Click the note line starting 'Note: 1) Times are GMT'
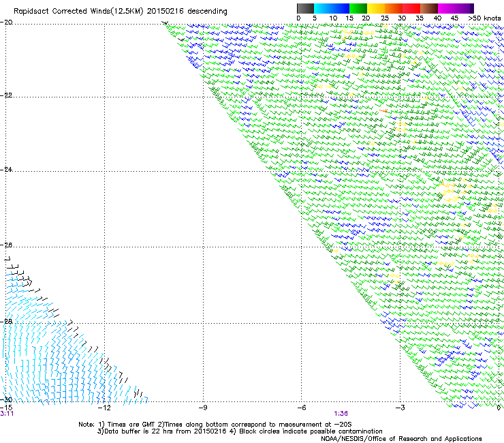Image resolution: width=504 pixels, height=443 pixels. (x=215, y=425)
